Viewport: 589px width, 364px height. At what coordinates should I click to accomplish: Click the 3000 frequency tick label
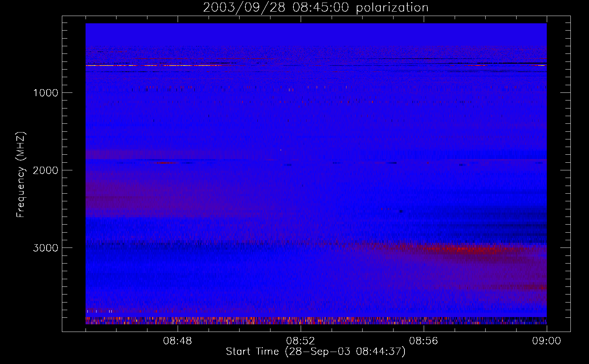(x=46, y=248)
